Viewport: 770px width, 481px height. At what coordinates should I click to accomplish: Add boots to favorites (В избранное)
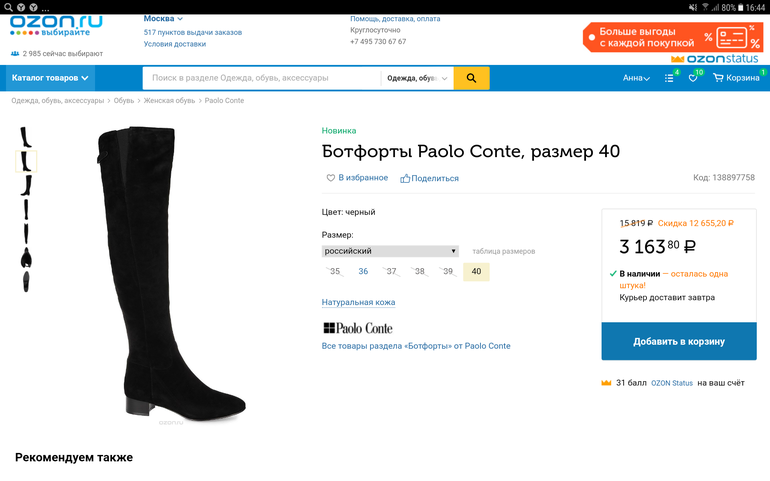tap(357, 178)
